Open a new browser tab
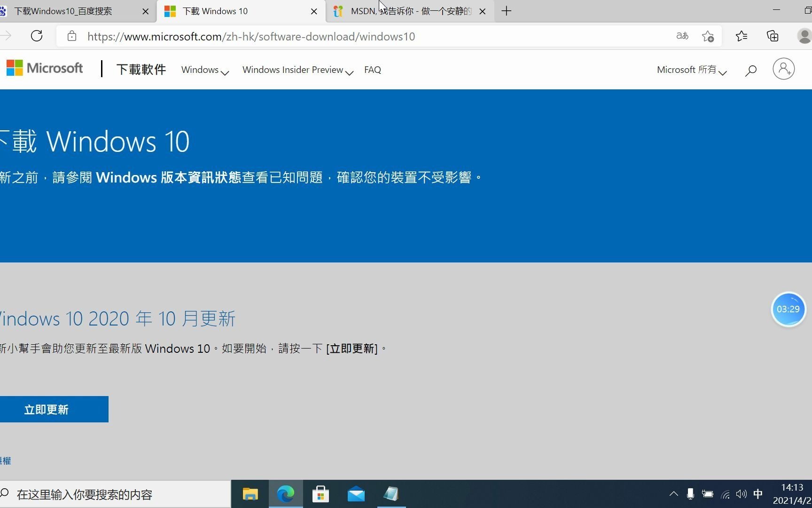The width and height of the screenshot is (812, 508). click(x=507, y=11)
